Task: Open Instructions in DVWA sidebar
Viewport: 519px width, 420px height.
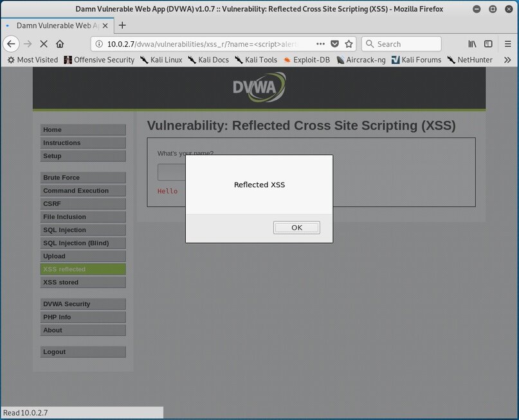Action: point(83,143)
